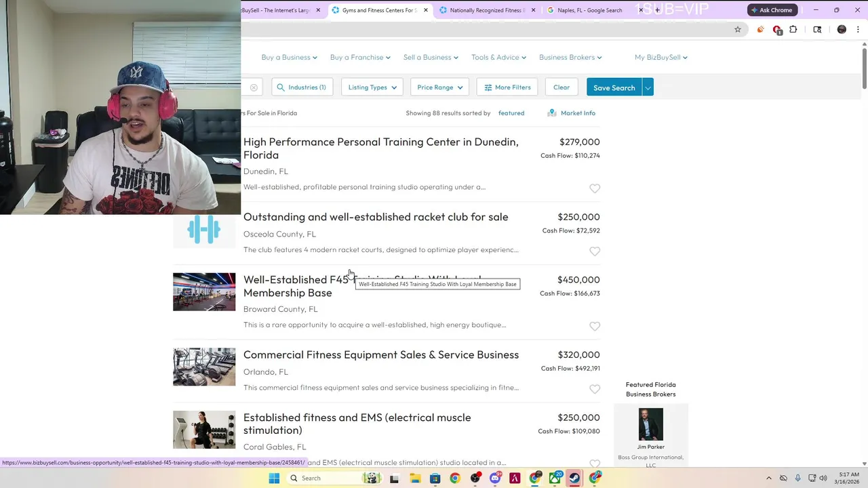868x488 pixels.
Task: Clear all search filters
Action: click(x=561, y=87)
